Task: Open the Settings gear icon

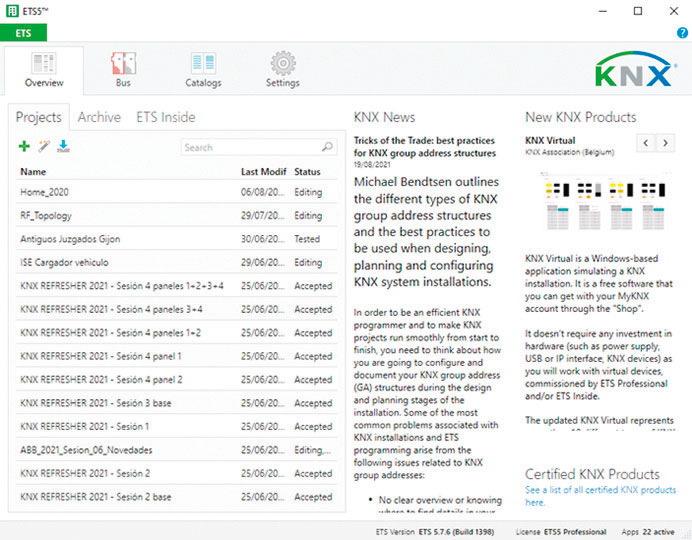Action: (x=283, y=63)
